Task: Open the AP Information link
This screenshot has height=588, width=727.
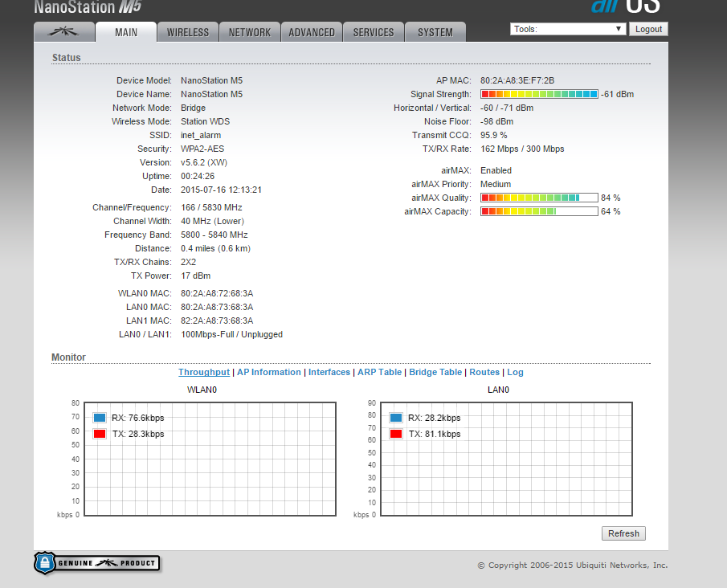Action: coord(269,372)
